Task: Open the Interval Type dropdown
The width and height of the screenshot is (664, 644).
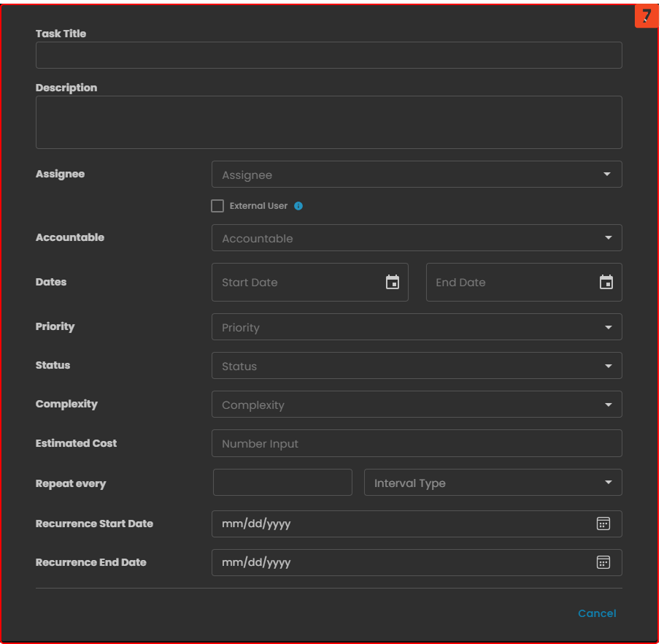Action: 493,483
